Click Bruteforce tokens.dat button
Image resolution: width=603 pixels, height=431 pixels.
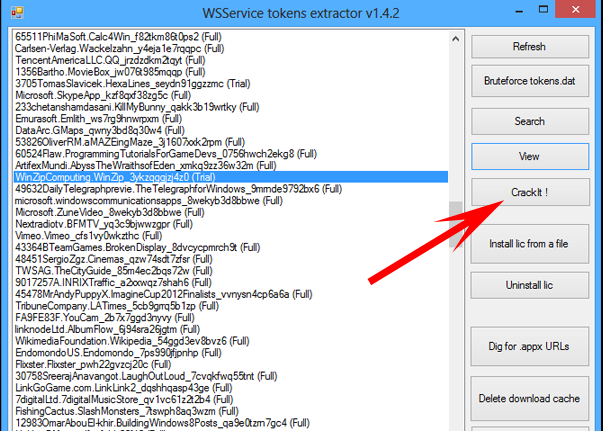coord(530,81)
